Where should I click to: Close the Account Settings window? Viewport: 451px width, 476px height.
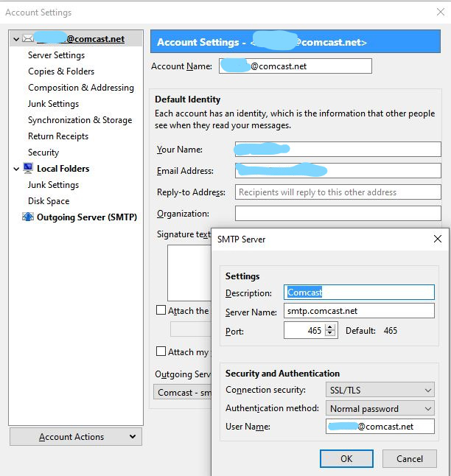tap(441, 12)
